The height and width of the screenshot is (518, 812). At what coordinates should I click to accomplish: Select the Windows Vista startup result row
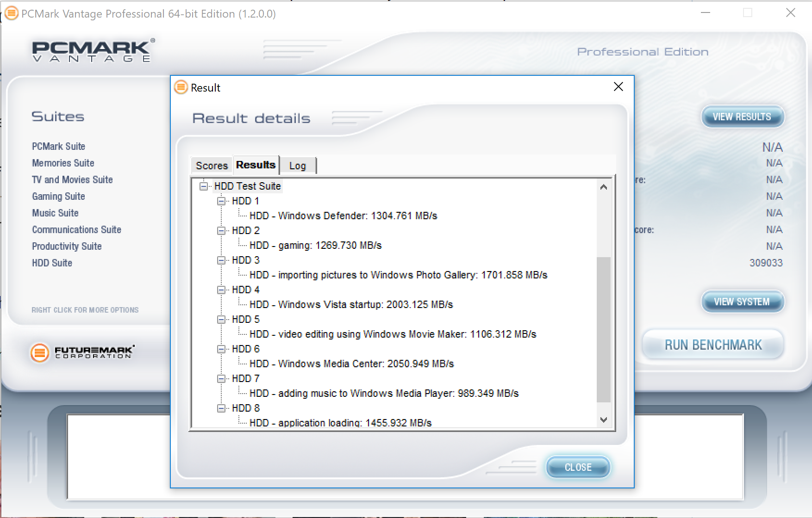[x=351, y=305]
